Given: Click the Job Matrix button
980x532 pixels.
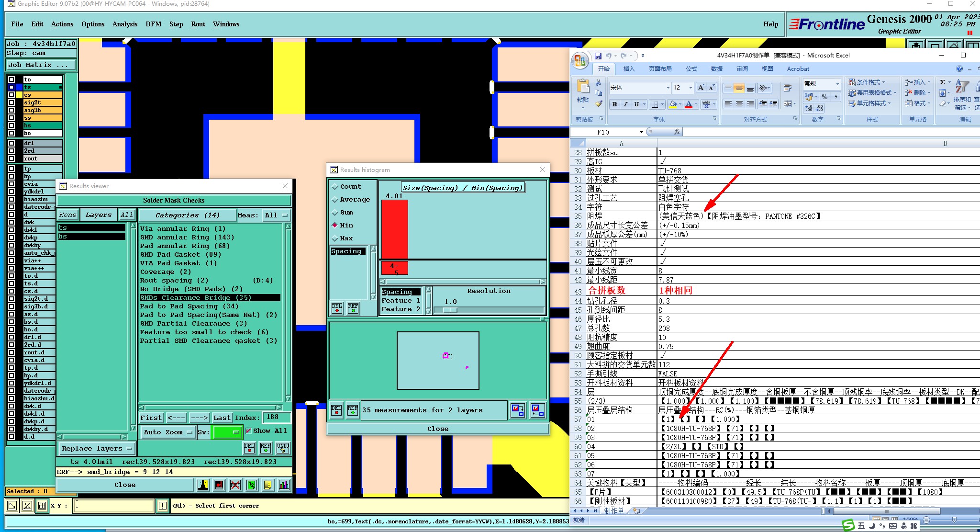Looking at the screenshot, I should (x=41, y=65).
